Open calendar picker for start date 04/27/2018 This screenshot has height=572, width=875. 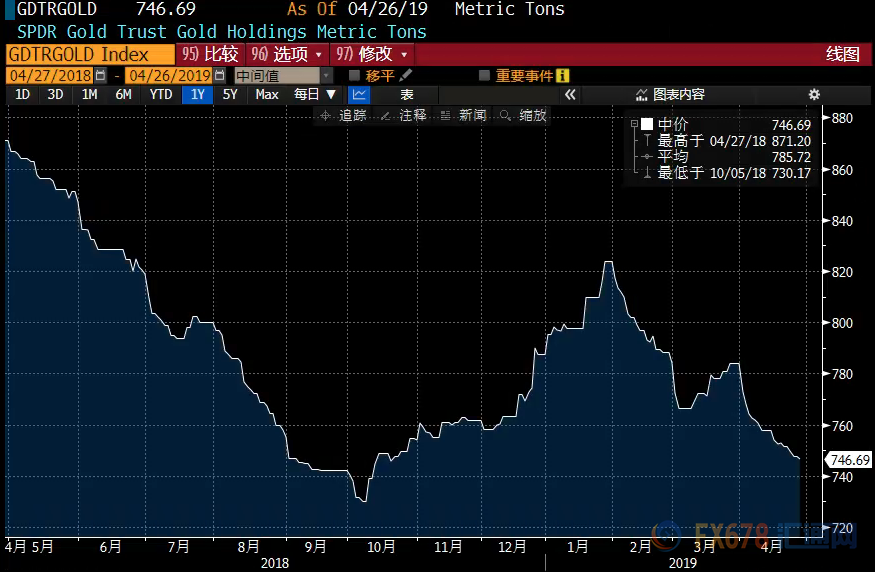click(100, 75)
